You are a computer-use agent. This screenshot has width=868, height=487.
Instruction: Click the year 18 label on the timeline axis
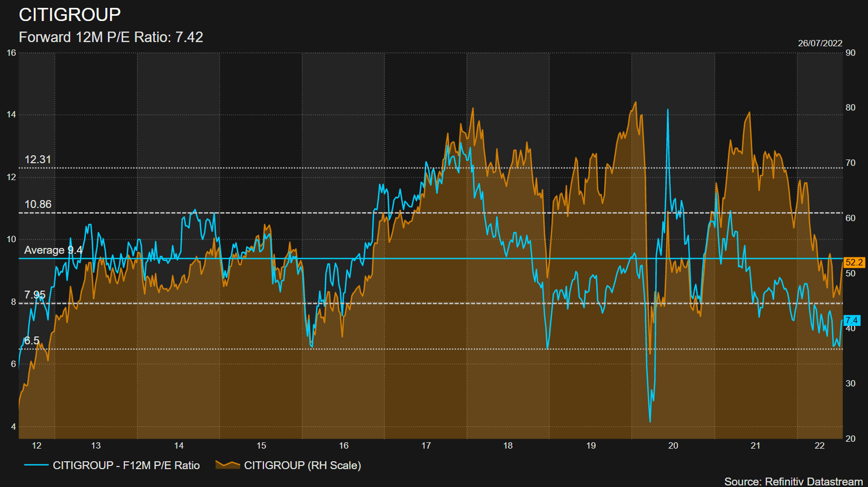pyautogui.click(x=507, y=446)
